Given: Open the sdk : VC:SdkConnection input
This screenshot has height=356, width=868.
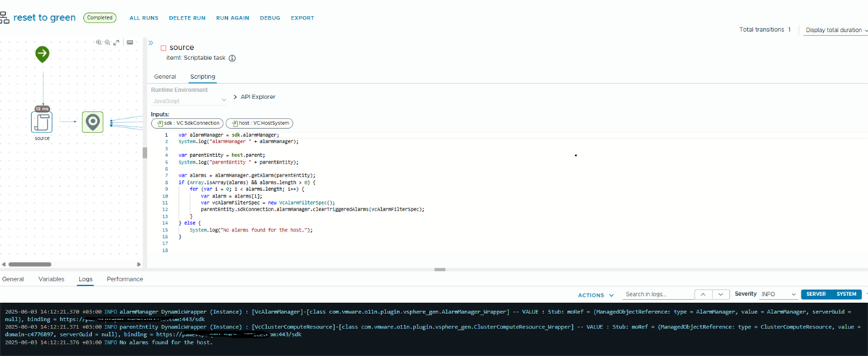Looking at the screenshot, I should tap(187, 124).
